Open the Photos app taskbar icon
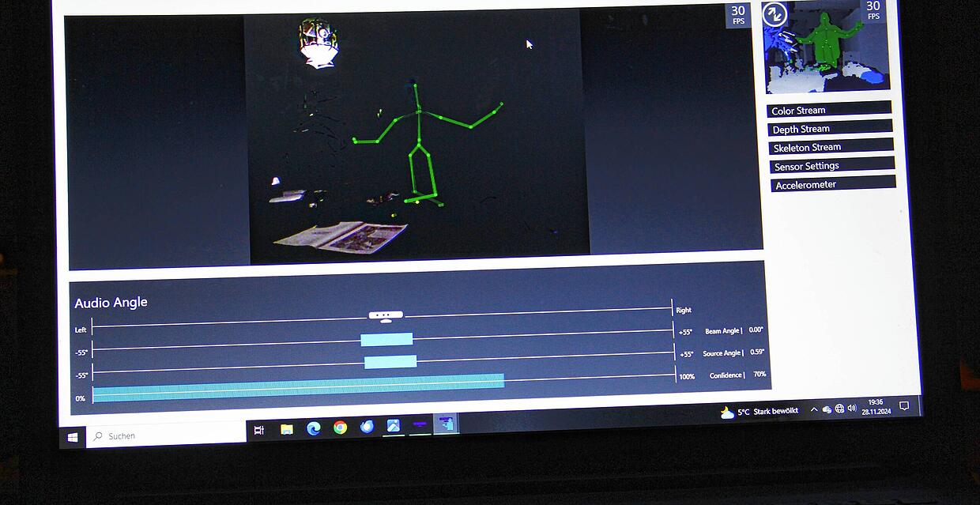 393,426
